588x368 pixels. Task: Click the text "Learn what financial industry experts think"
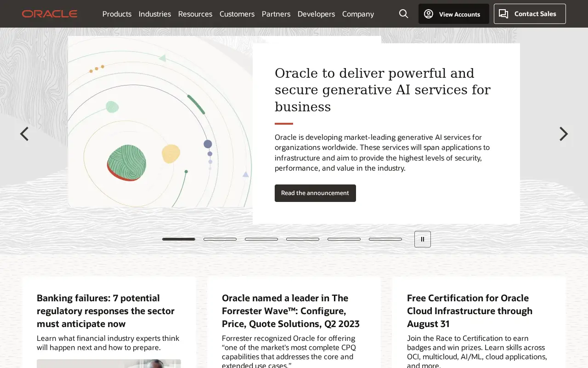coord(108,338)
